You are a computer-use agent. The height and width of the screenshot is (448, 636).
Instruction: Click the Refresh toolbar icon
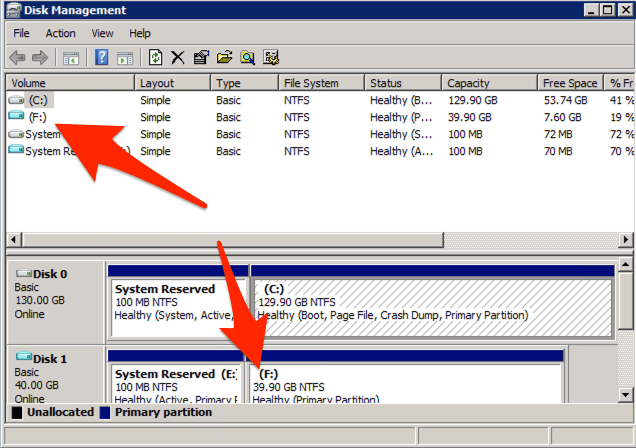click(x=156, y=58)
